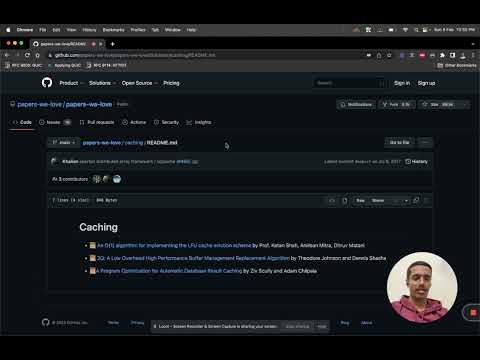Click the browser home icon
This screenshot has width=480, height=360.
coord(38,55)
